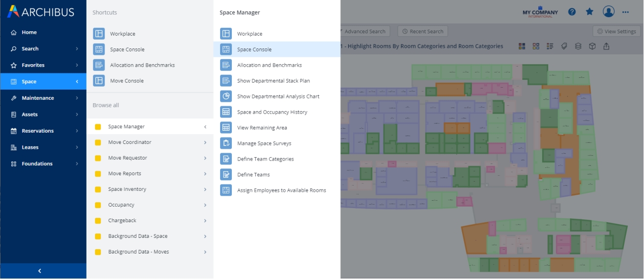Click the View Settings button
Viewport: 644px width, 279px height.
coord(616,31)
